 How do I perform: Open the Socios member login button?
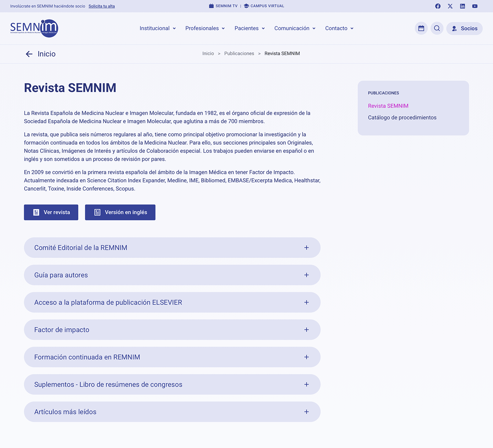(x=464, y=28)
